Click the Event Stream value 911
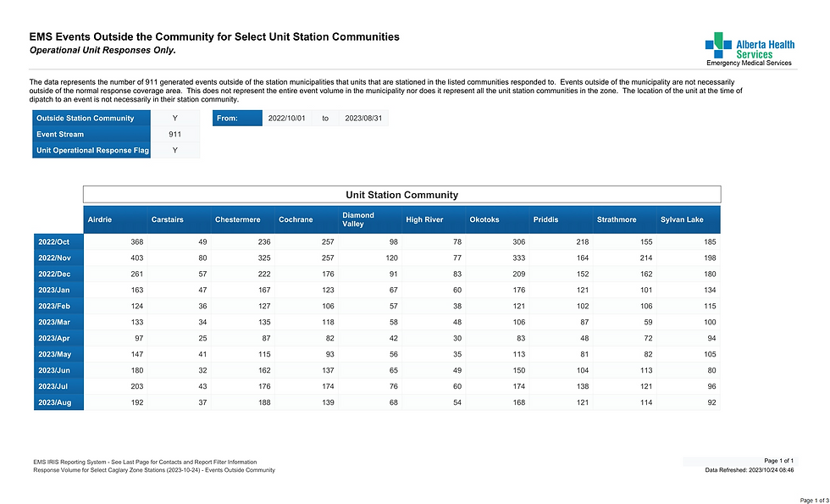 [175, 135]
